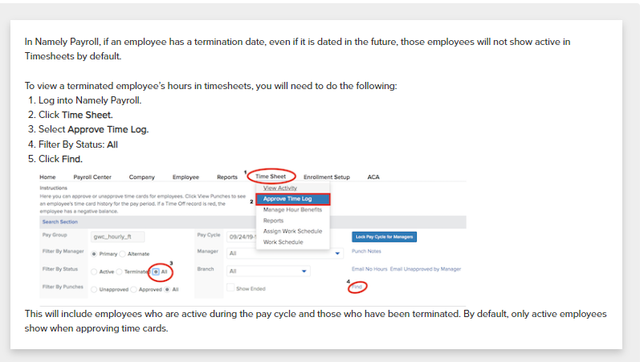Open the ACA menu
This screenshot has height=362, width=644.
point(373,177)
